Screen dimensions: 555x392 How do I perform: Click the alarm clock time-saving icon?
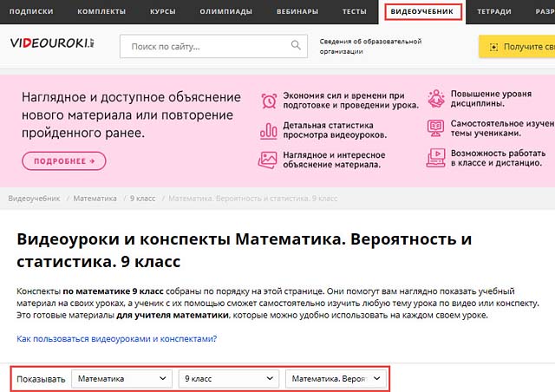[268, 101]
